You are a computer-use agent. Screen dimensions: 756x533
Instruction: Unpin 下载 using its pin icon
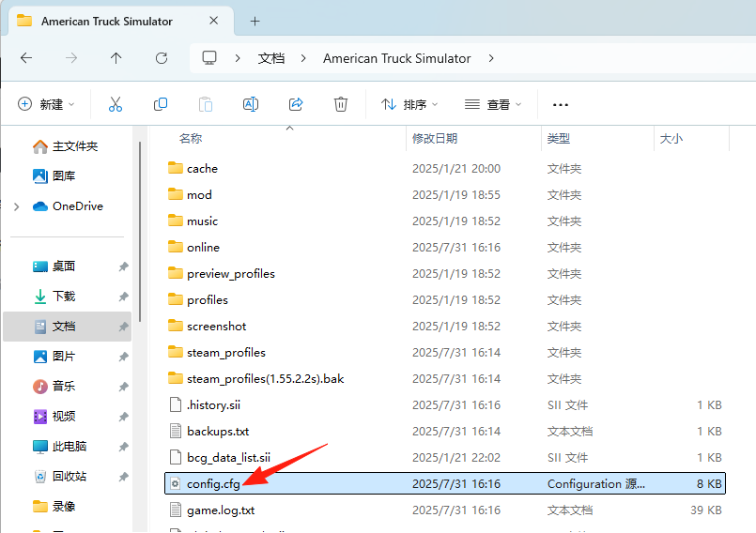coord(123,297)
